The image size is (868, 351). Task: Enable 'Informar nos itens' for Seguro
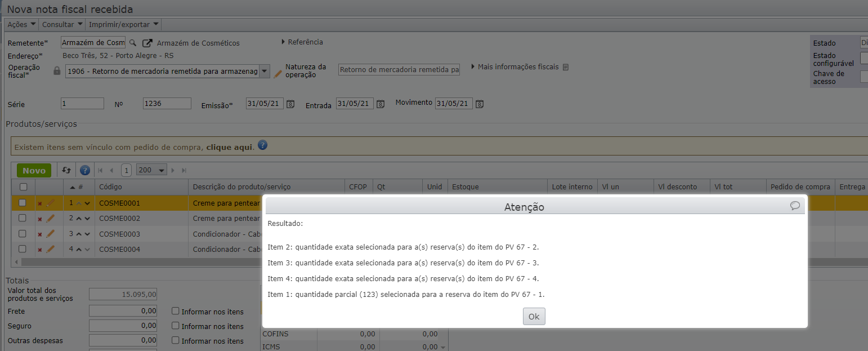click(x=176, y=326)
